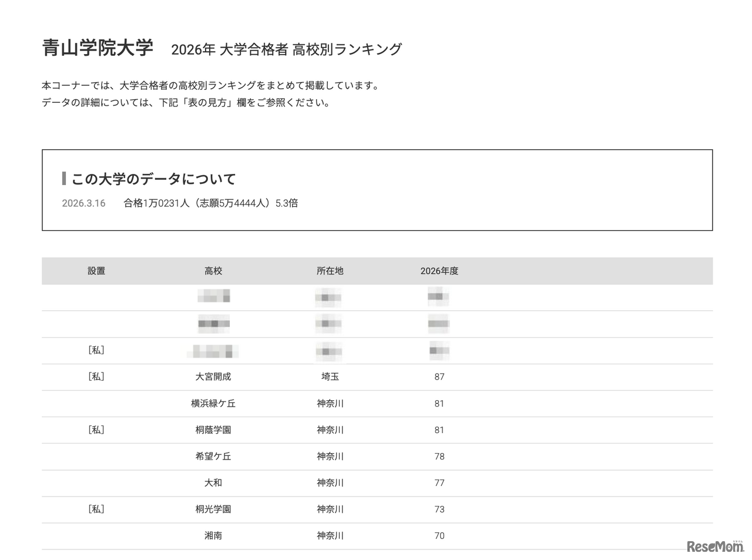Viewport: 752px width, 560px height.
Task: Sort by the 所在地 column header
Action: click(330, 271)
